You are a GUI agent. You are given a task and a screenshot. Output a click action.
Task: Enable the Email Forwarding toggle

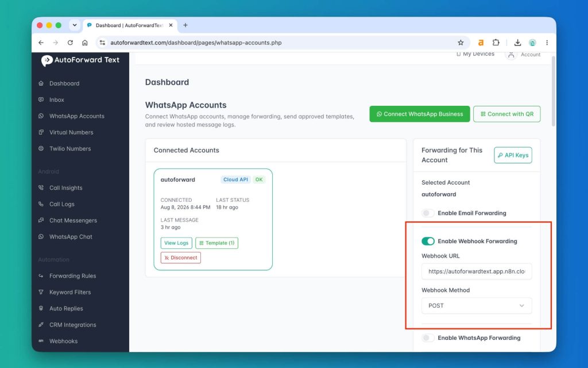tap(428, 213)
